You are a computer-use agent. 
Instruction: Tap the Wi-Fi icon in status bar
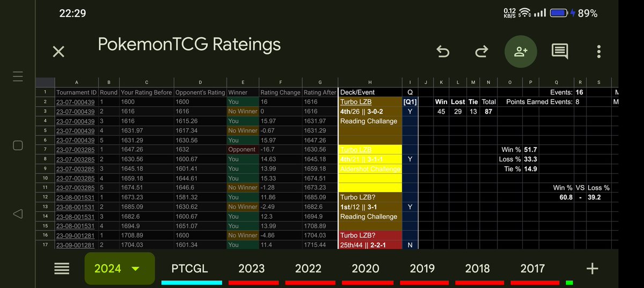tap(525, 13)
